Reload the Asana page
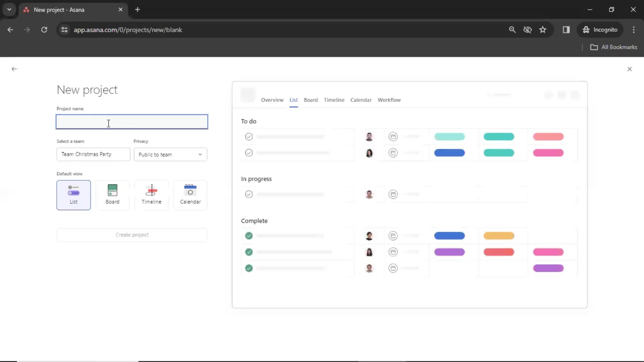This screenshot has height=362, width=644. click(44, 30)
